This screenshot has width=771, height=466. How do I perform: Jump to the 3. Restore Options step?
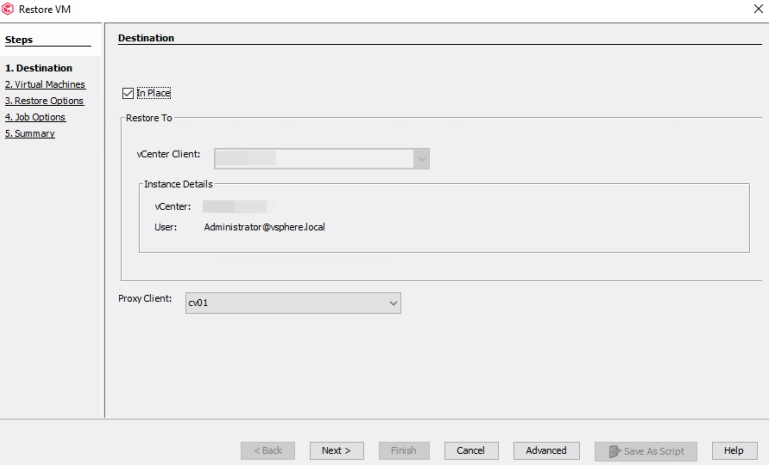(x=44, y=101)
